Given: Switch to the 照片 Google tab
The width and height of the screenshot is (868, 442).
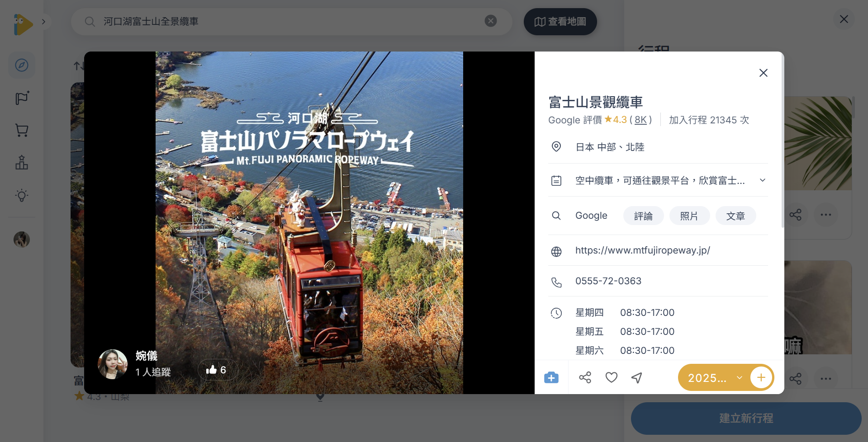Looking at the screenshot, I should pos(689,216).
